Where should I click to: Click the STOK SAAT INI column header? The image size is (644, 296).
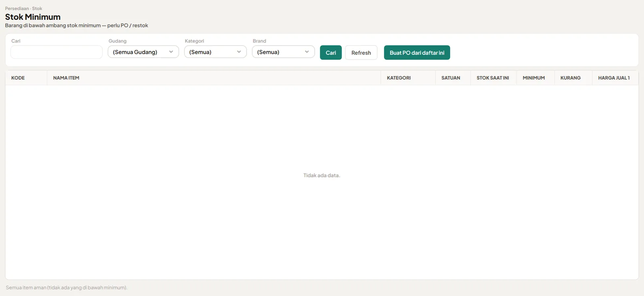(x=493, y=78)
